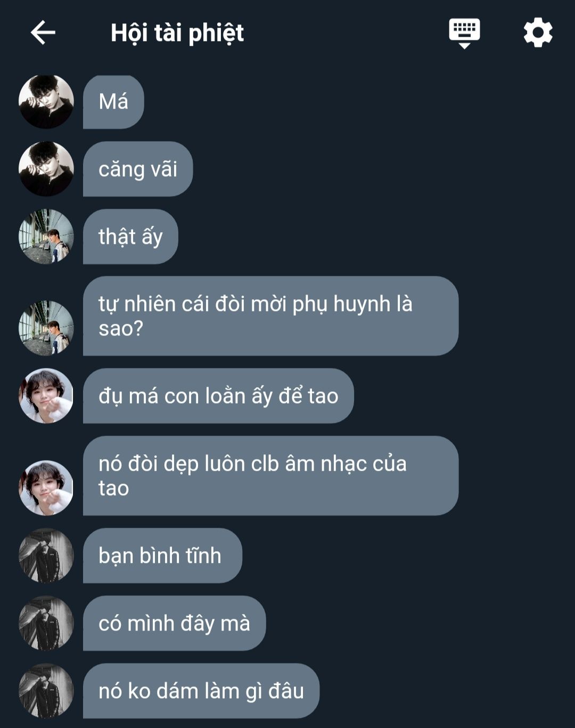Viewport: 575px width, 728px height.
Task: Tap avatar beside 'nó ko dám làm gì đâu'
Action: [46, 691]
